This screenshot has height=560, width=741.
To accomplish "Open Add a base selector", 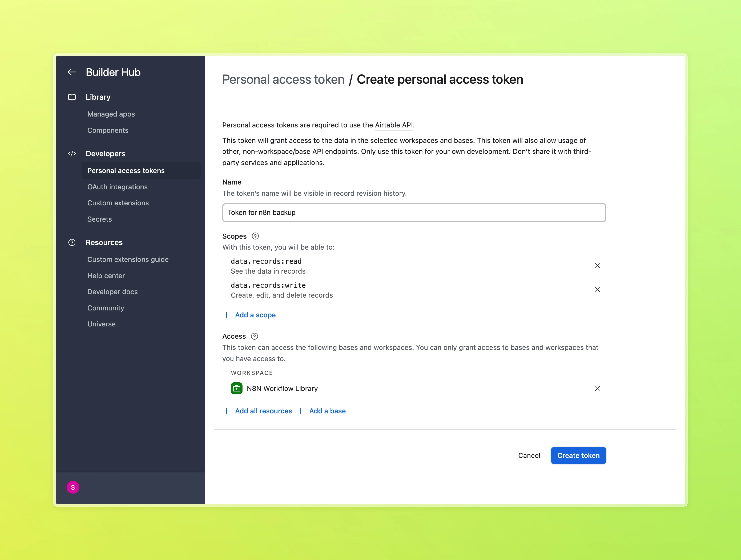I will [x=327, y=411].
